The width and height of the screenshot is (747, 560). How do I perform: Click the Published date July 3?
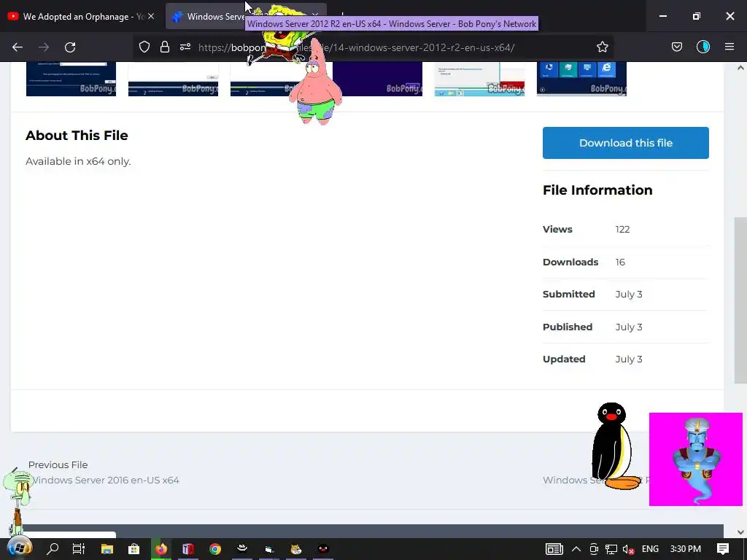[x=629, y=327]
